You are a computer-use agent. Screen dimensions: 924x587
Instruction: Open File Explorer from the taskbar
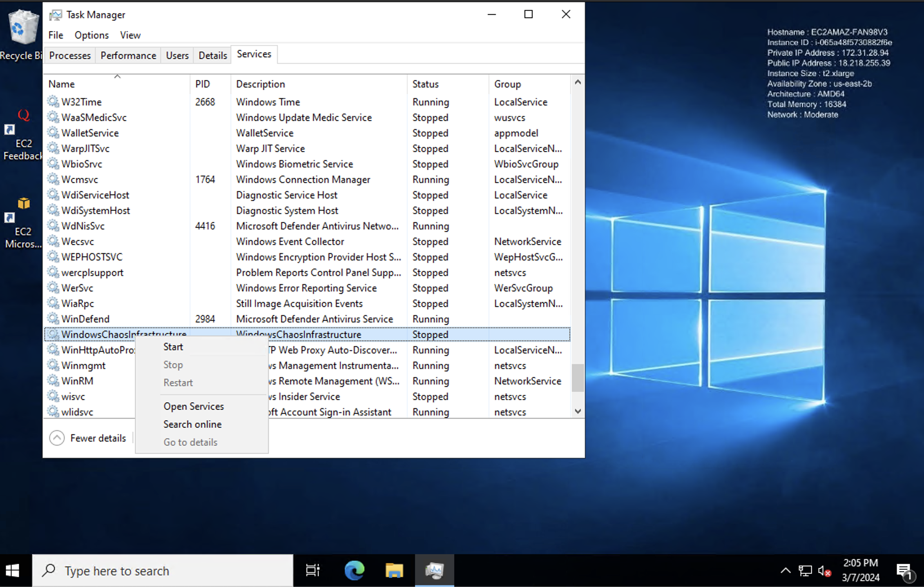click(394, 570)
